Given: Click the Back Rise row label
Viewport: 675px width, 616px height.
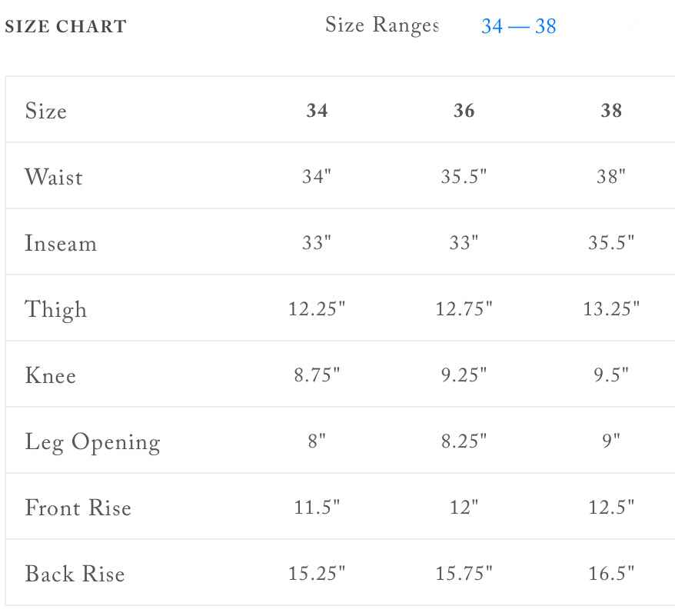Looking at the screenshot, I should 75,574.
